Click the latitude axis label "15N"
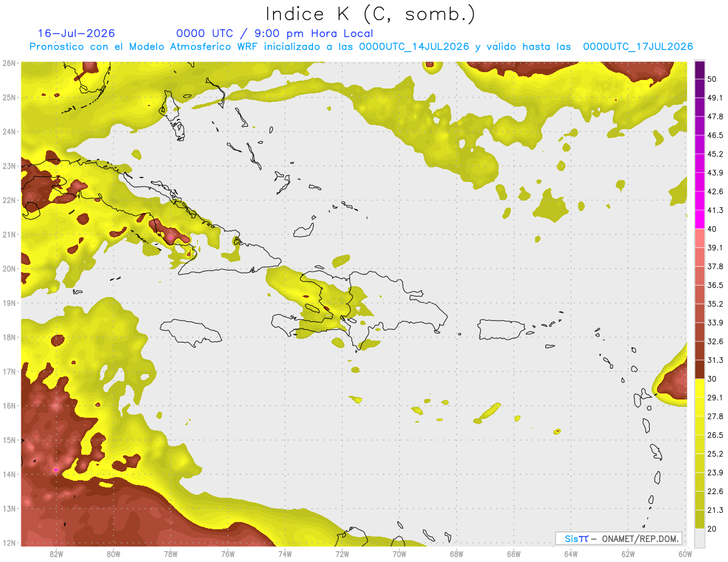The image size is (728, 562). [9, 440]
